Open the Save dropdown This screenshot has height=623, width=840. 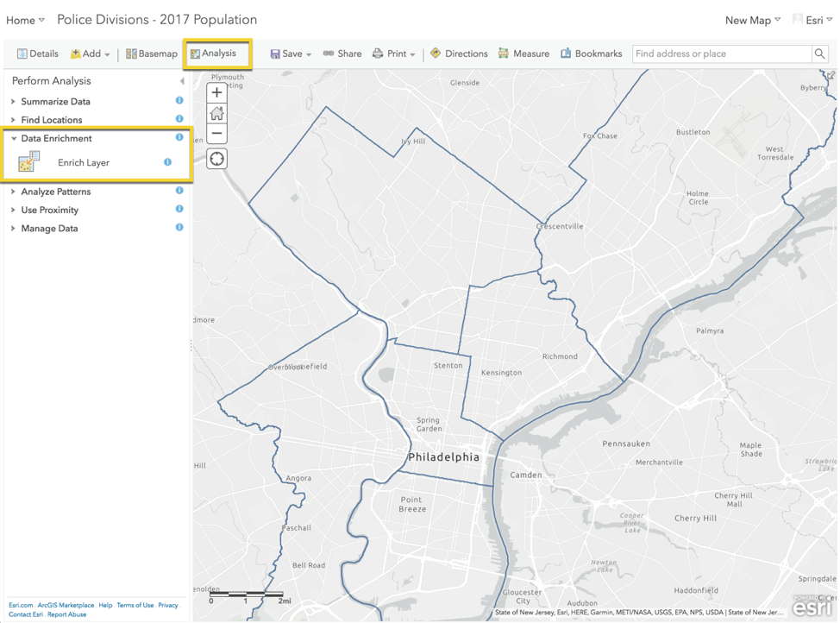tap(291, 53)
